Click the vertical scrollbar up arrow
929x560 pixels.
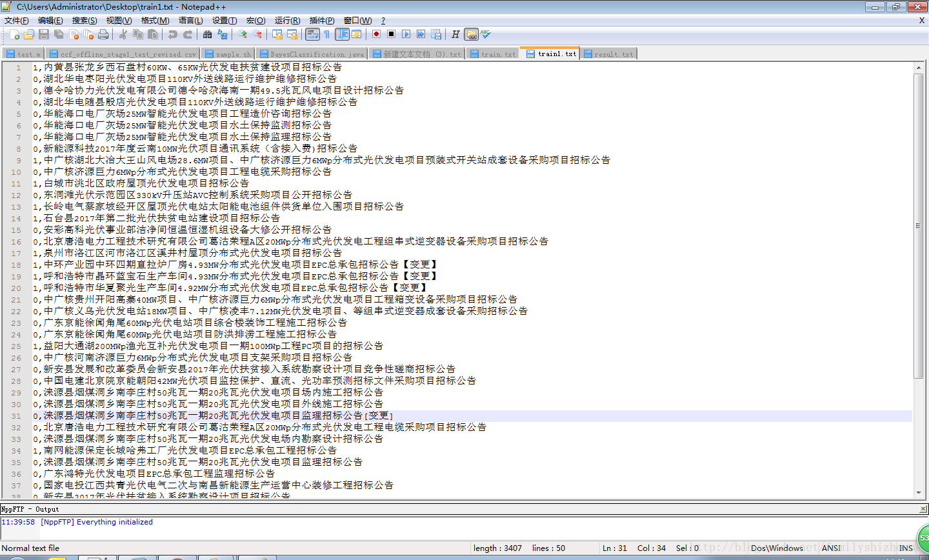click(919, 67)
